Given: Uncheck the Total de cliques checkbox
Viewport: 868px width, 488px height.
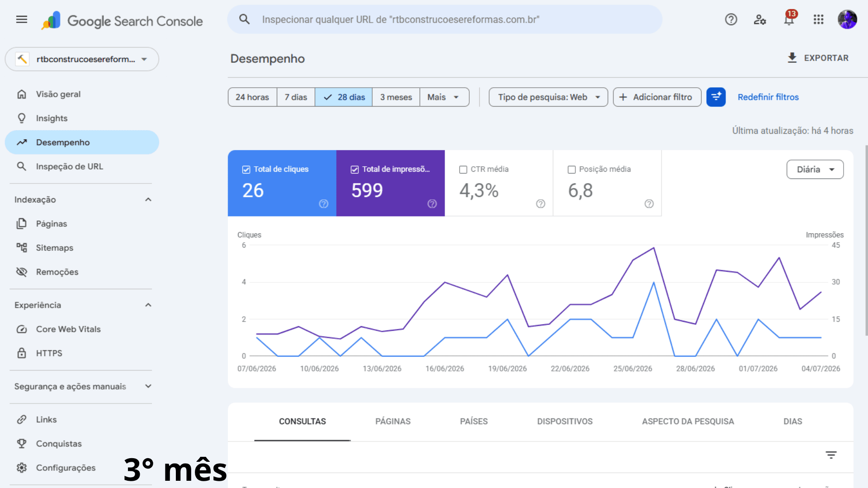Looking at the screenshot, I should tap(246, 169).
